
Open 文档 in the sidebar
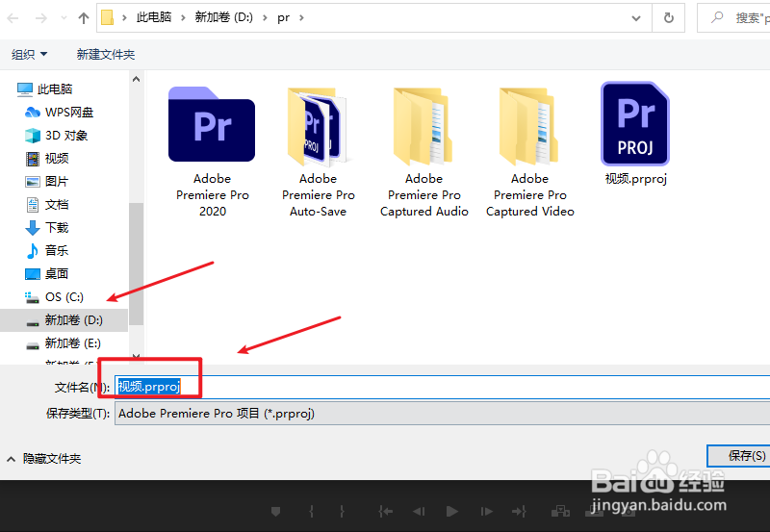(47, 205)
